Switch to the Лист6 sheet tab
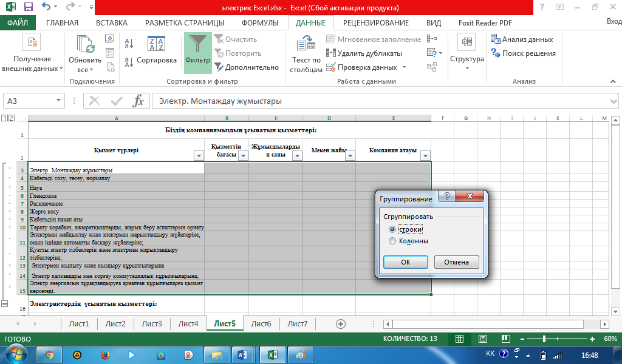Screen dimensions: 622x364 261,324
